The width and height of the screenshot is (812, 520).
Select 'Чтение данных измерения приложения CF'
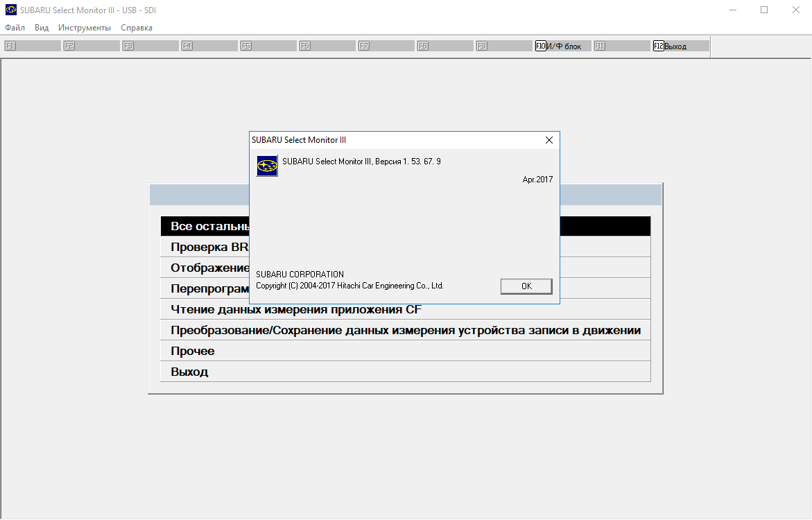(x=406, y=309)
